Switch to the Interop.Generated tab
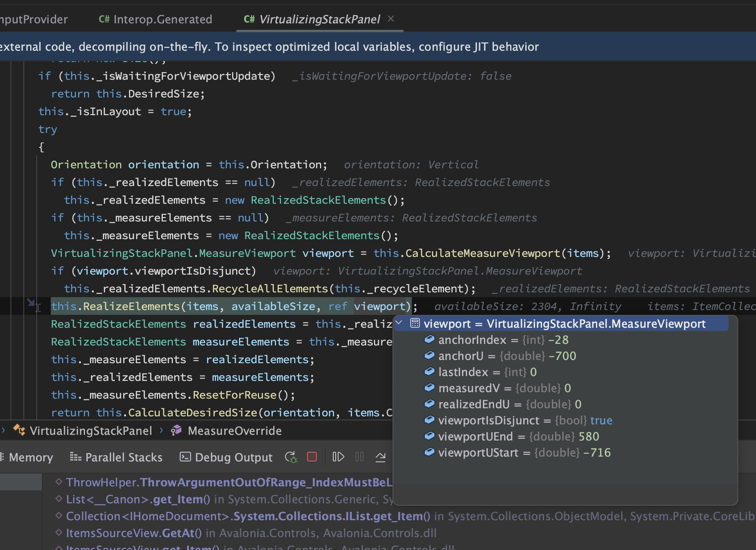This screenshot has height=550, width=756. (x=162, y=19)
